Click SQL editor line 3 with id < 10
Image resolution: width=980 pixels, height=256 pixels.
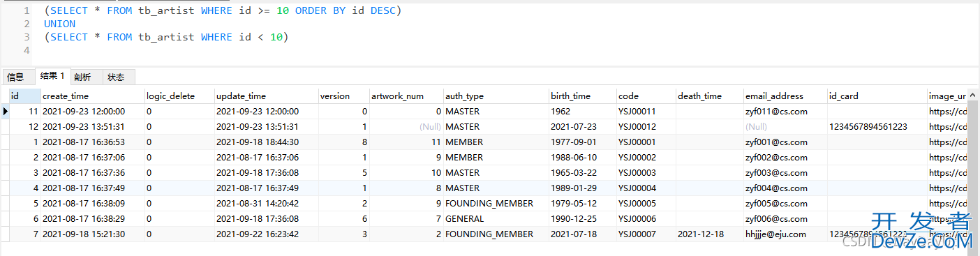click(166, 37)
